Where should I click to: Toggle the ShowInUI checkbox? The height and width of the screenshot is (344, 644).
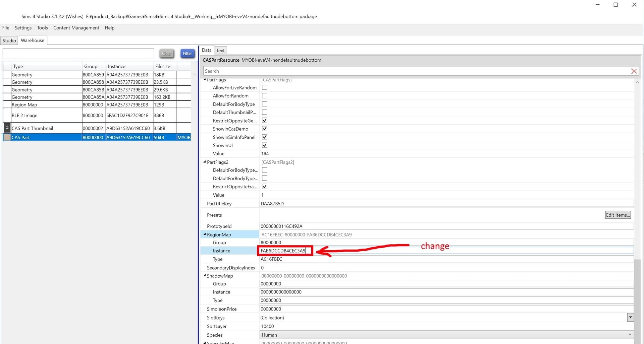(x=265, y=145)
